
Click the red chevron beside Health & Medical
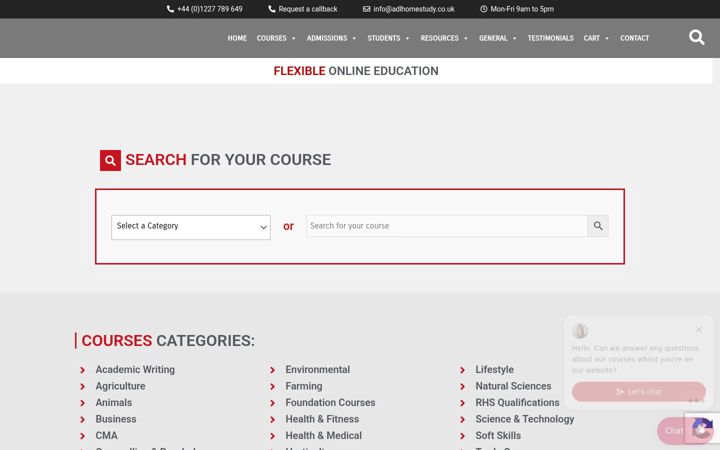pos(273,436)
